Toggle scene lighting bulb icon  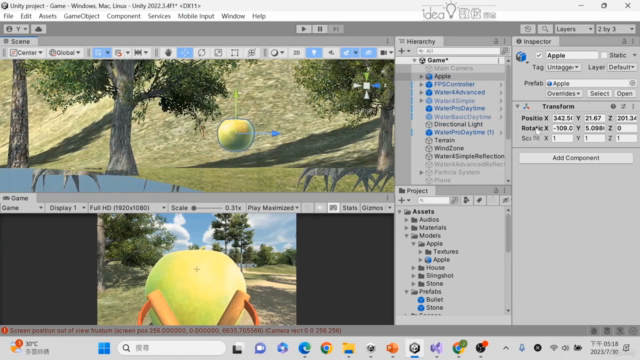click(x=313, y=53)
